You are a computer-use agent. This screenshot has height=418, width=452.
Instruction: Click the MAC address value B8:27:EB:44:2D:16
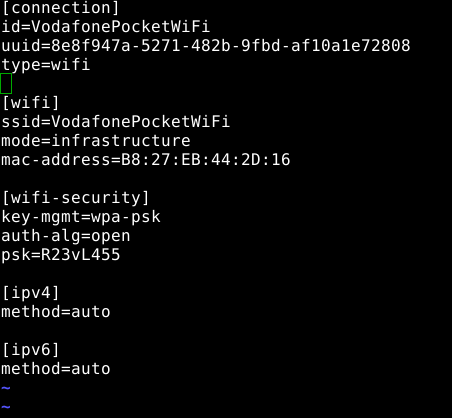point(206,160)
